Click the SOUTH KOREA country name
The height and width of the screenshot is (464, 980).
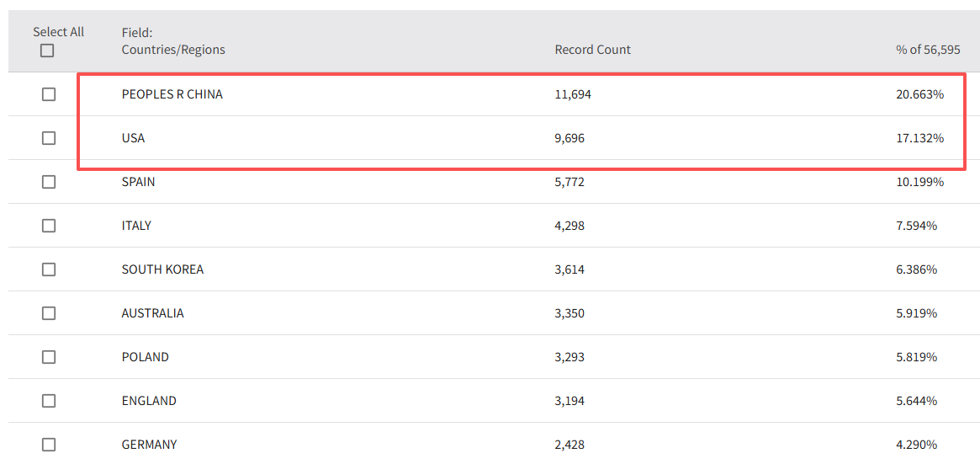162,269
